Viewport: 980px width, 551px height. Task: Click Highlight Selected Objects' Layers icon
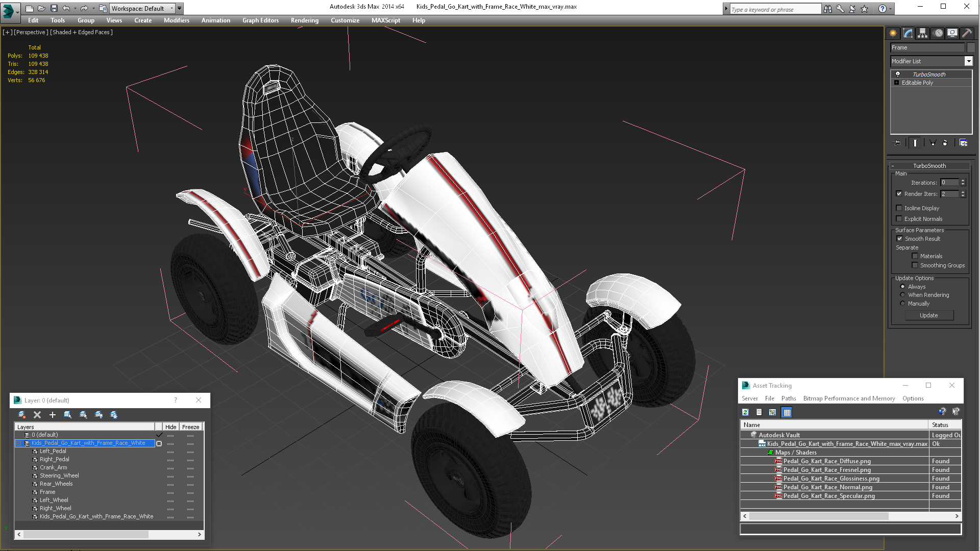(83, 415)
